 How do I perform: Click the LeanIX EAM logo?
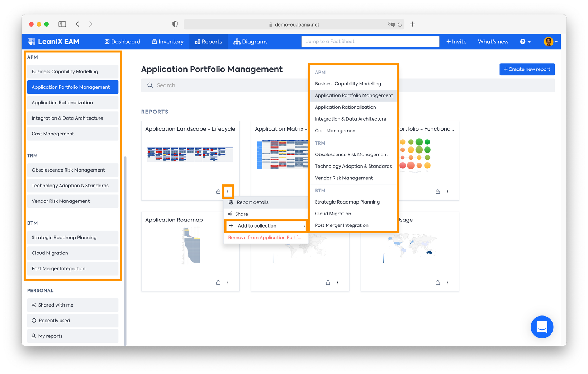(54, 42)
